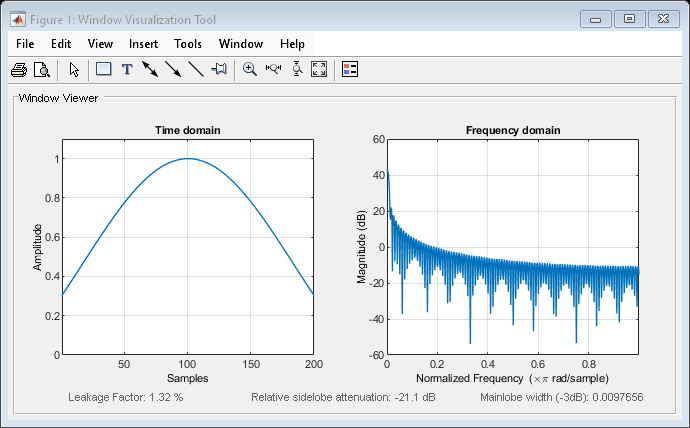
Task: Expand the Help menu
Action: [x=292, y=44]
